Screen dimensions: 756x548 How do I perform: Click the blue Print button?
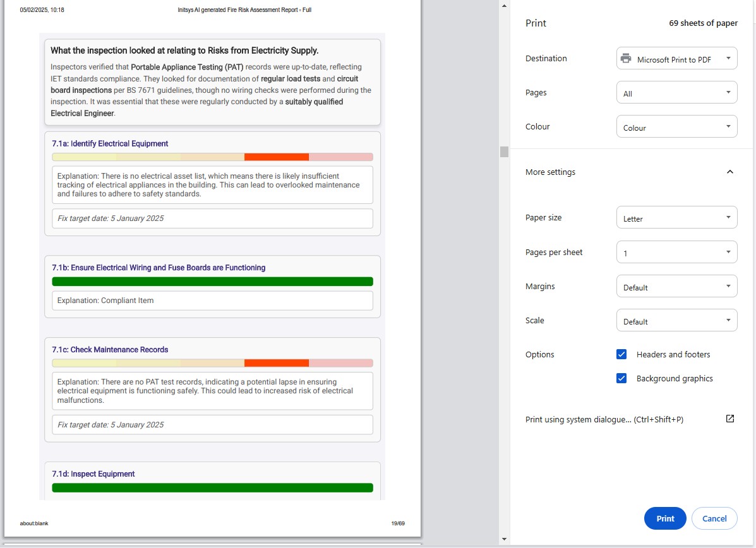[x=665, y=518]
